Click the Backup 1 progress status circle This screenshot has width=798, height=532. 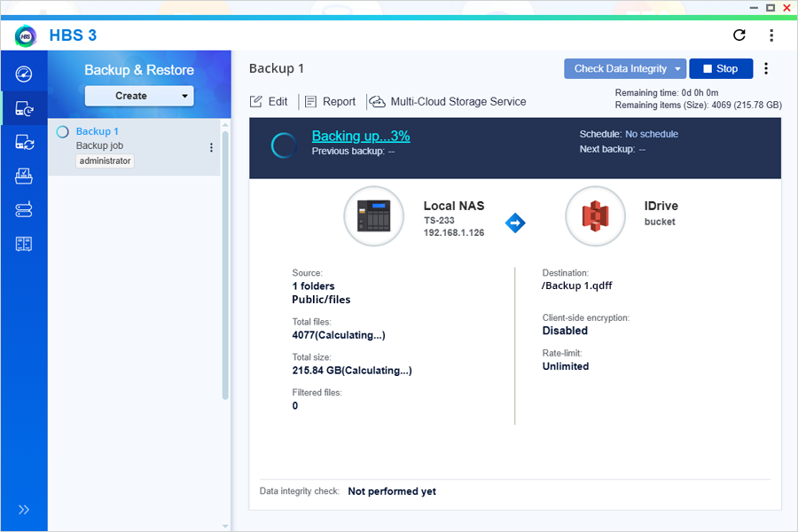(x=63, y=132)
